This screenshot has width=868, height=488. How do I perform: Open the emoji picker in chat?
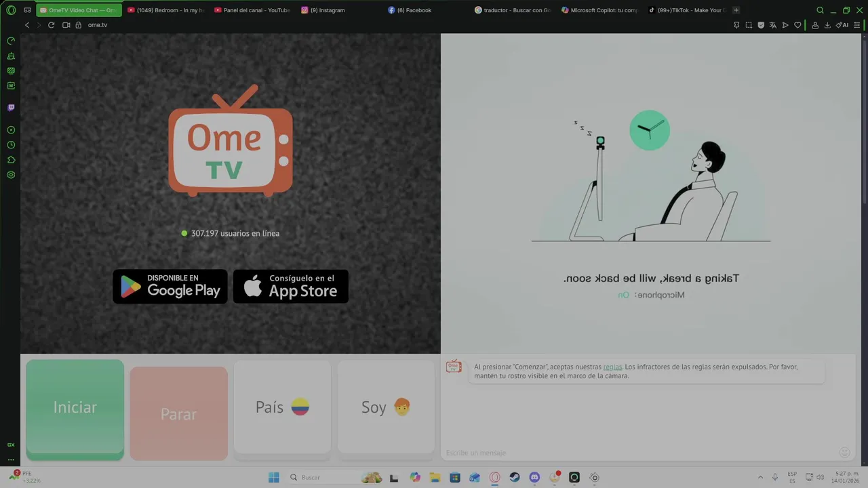point(844,452)
